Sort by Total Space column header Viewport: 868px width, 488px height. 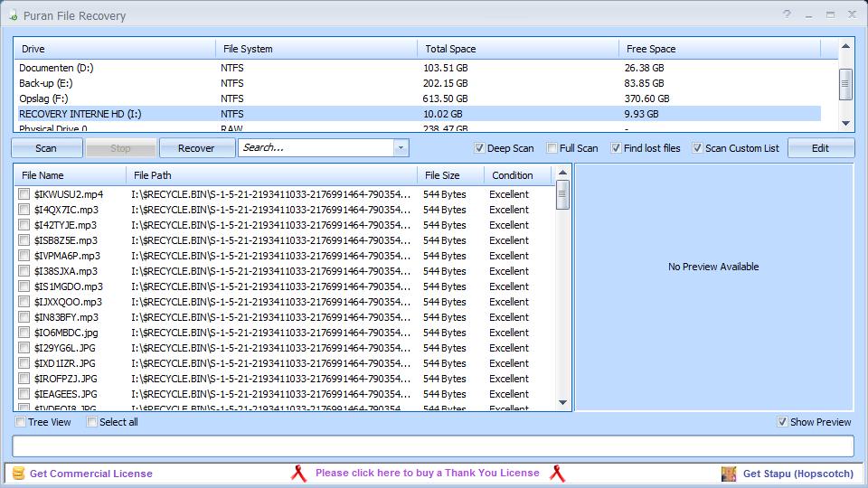[x=518, y=49]
